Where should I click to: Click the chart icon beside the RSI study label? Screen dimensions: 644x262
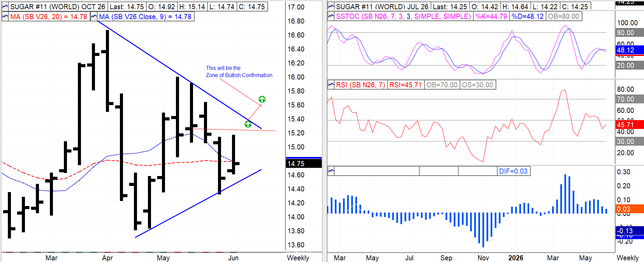pos(331,85)
